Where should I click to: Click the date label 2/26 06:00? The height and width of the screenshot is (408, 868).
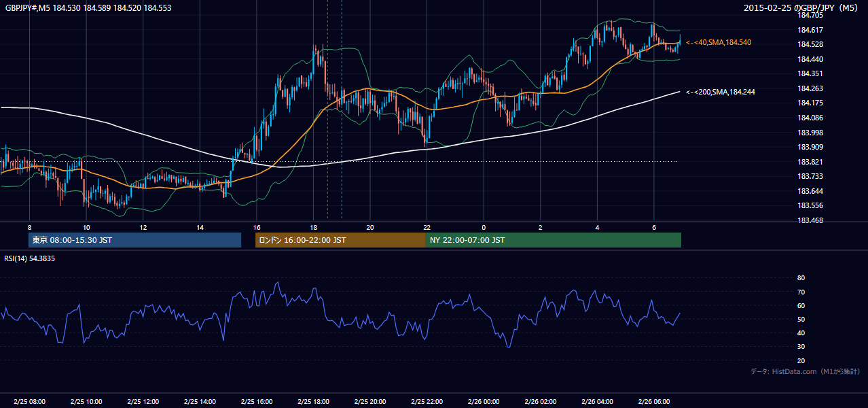pos(653,402)
